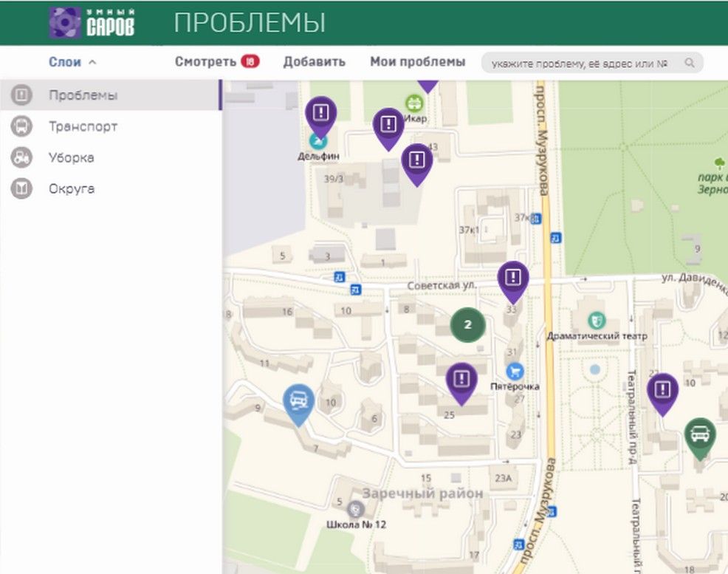Enable the Округа layer
The width and height of the screenshot is (728, 574).
click(71, 188)
